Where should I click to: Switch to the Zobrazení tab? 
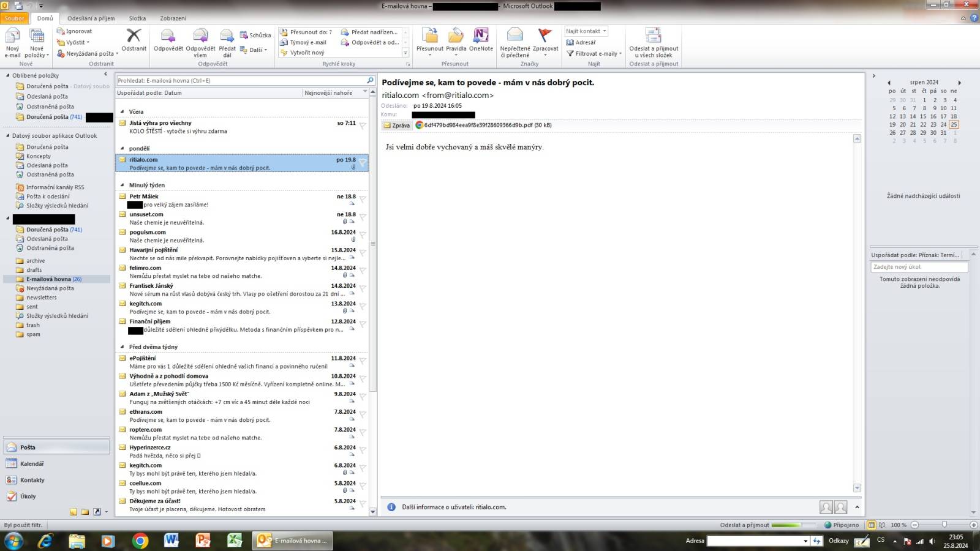173,18
